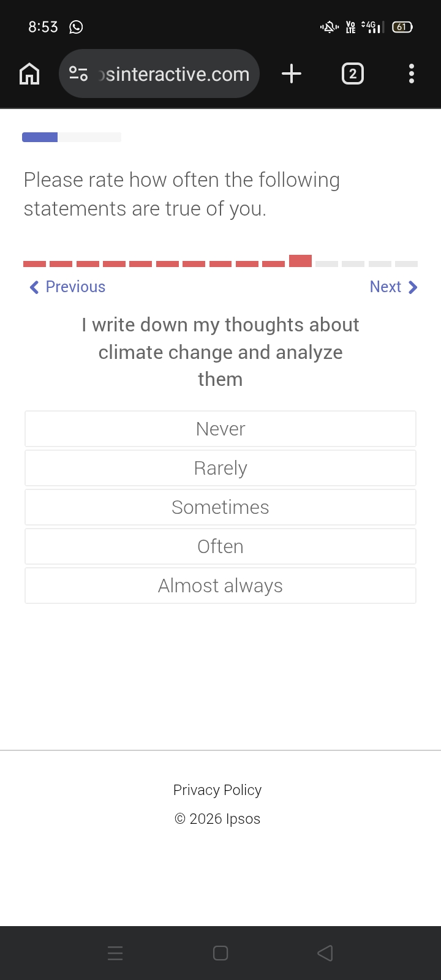
Task: Jump to the first red statement segment
Action: coord(34,264)
